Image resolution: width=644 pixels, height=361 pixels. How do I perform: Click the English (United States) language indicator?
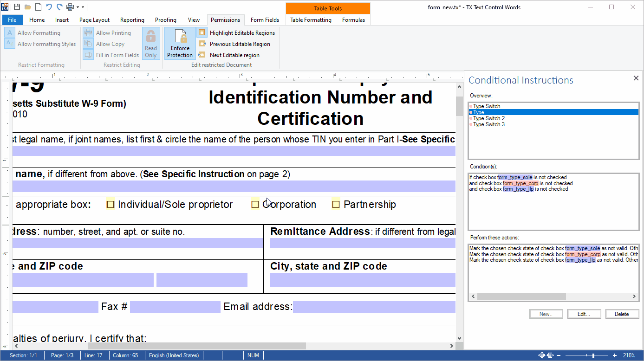click(x=174, y=355)
